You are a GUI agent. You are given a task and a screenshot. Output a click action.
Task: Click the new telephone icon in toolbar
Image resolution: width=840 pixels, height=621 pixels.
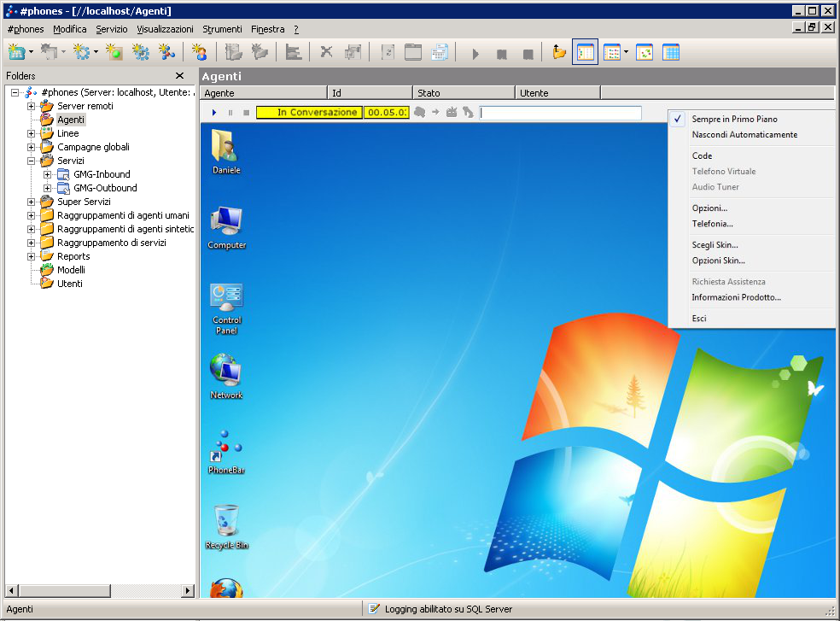pyautogui.click(x=16, y=52)
